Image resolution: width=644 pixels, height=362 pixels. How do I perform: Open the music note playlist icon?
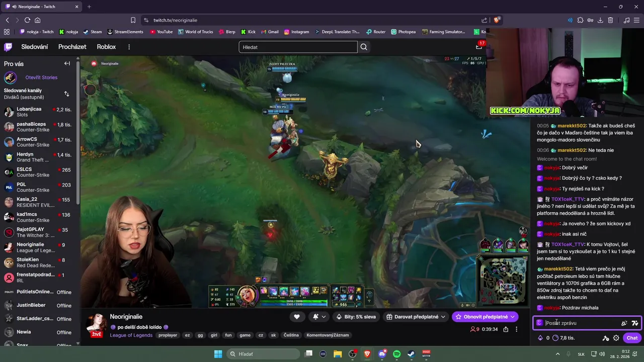pyautogui.click(x=626, y=20)
